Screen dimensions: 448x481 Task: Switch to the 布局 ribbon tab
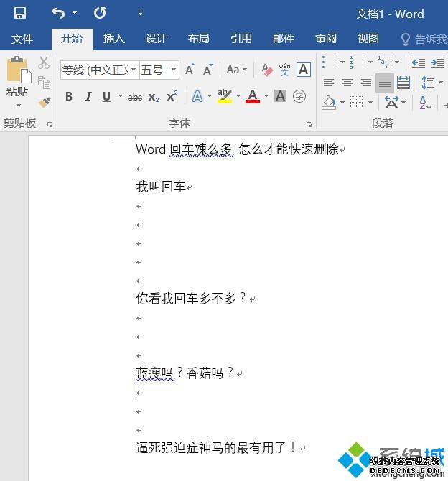[199, 39]
